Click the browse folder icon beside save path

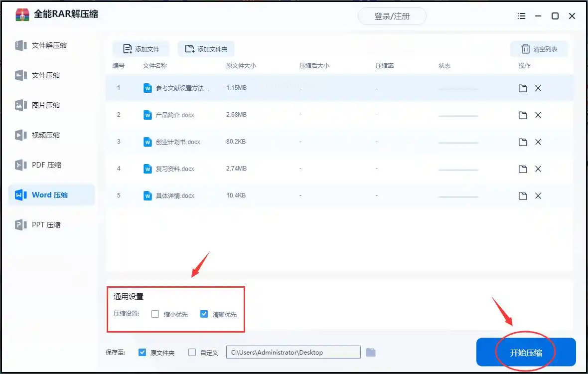pyautogui.click(x=370, y=352)
